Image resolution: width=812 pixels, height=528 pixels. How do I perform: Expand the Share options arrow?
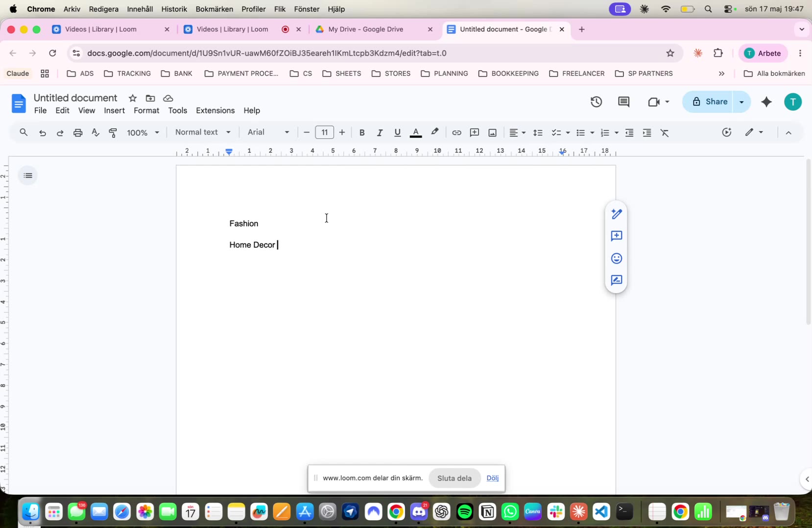point(741,102)
